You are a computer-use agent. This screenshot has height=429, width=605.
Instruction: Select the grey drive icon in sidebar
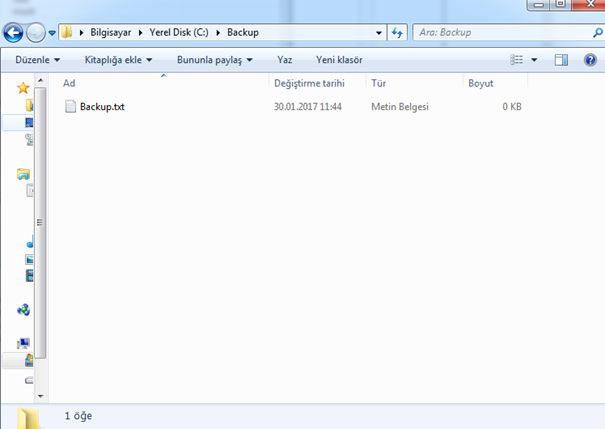coord(29,380)
